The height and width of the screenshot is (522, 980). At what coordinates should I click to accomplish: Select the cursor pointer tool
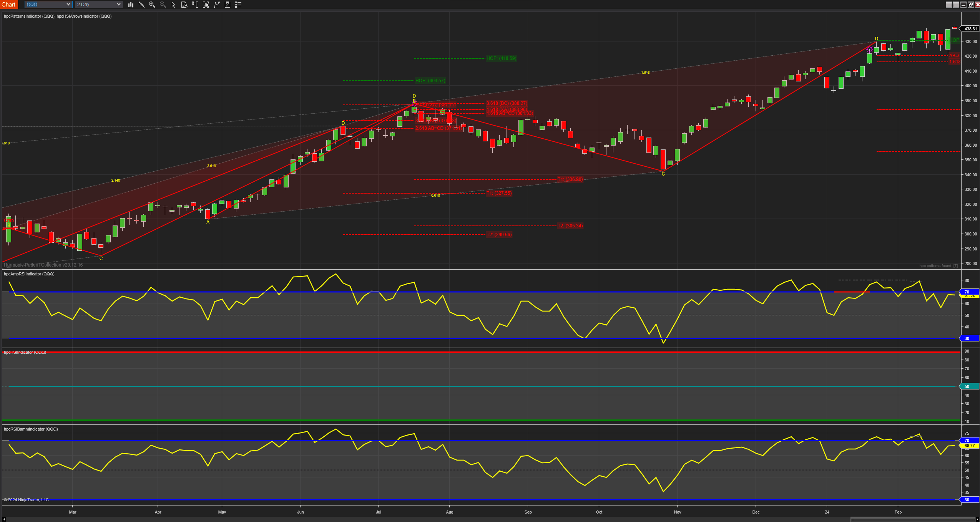[x=173, y=5]
